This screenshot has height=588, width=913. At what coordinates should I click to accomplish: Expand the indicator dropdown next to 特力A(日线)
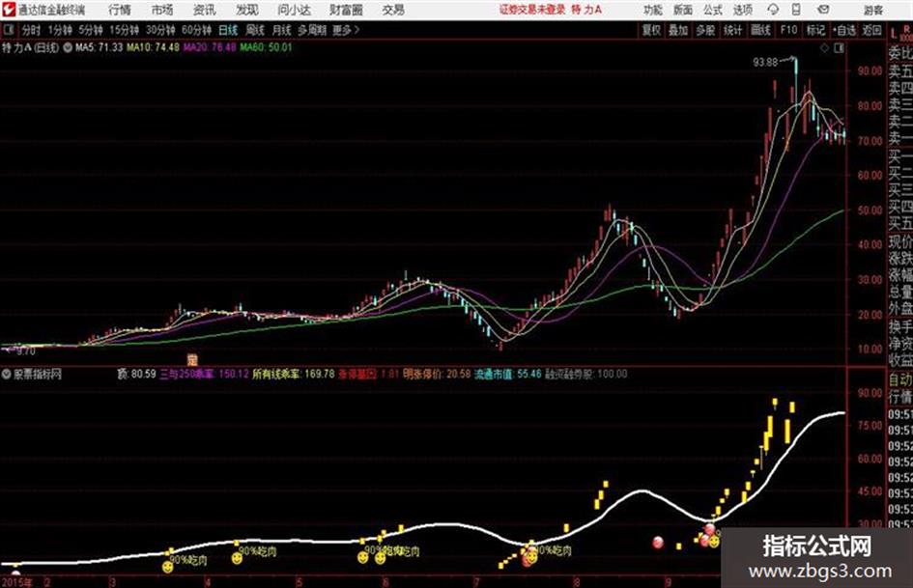click(68, 47)
